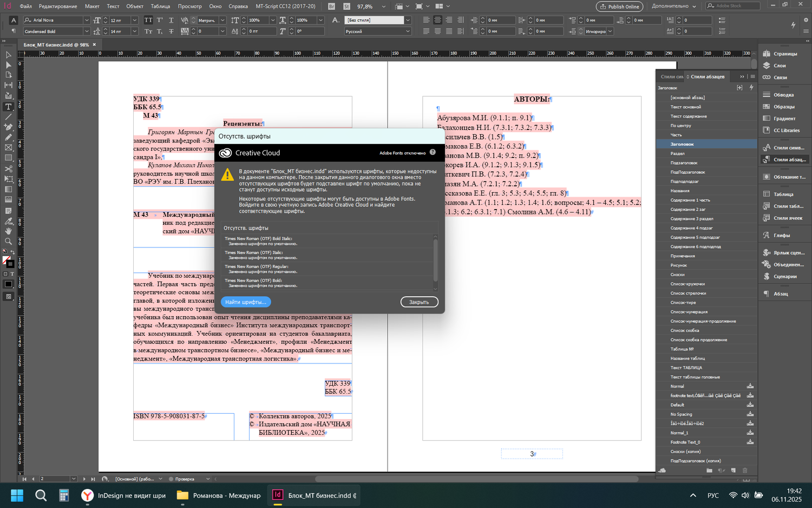Open the 'Макет' menu
The image size is (812, 508).
(92, 6)
